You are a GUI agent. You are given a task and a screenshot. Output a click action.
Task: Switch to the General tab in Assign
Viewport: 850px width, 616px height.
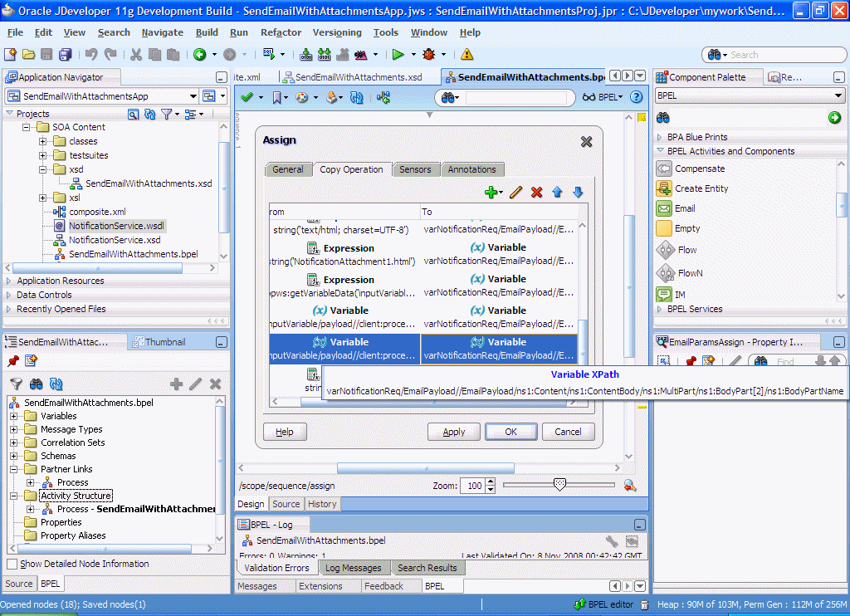point(288,169)
